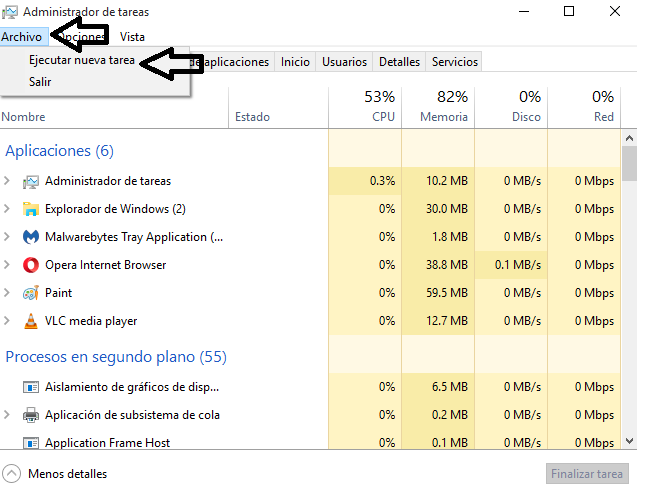Choose Salir from the Archivo menu
645x499 pixels.
pos(40,81)
